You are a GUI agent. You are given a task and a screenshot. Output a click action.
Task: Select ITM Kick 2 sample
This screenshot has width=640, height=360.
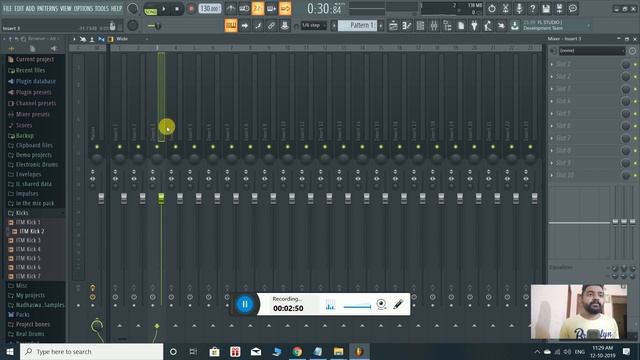point(32,231)
